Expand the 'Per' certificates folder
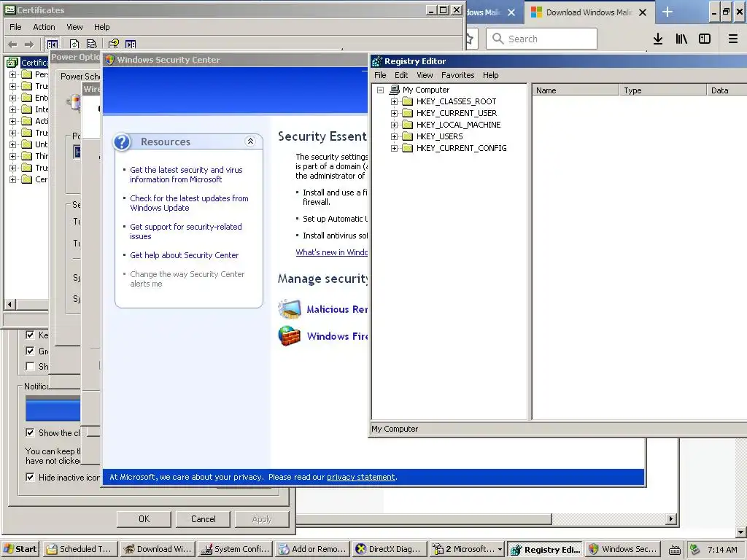The width and height of the screenshot is (747, 560). pos(13,74)
